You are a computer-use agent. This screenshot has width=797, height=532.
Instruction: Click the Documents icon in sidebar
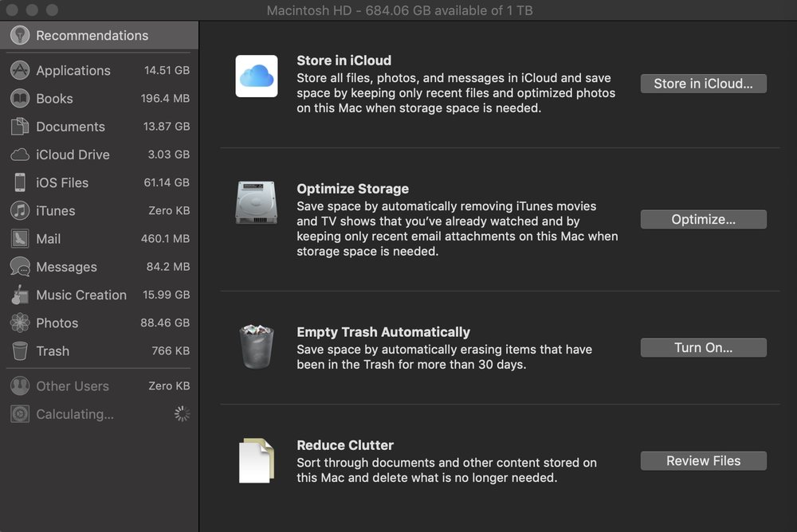pos(20,126)
